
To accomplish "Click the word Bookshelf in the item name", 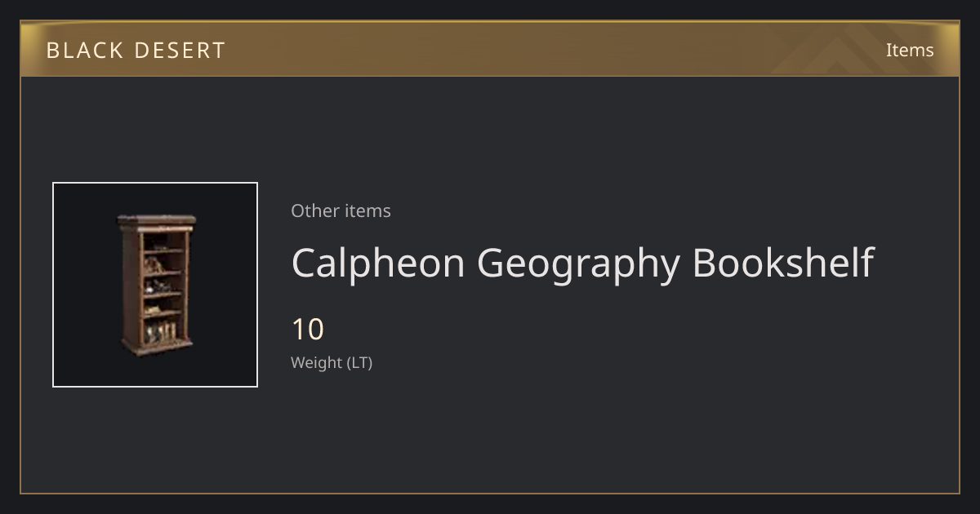I will tap(783, 263).
